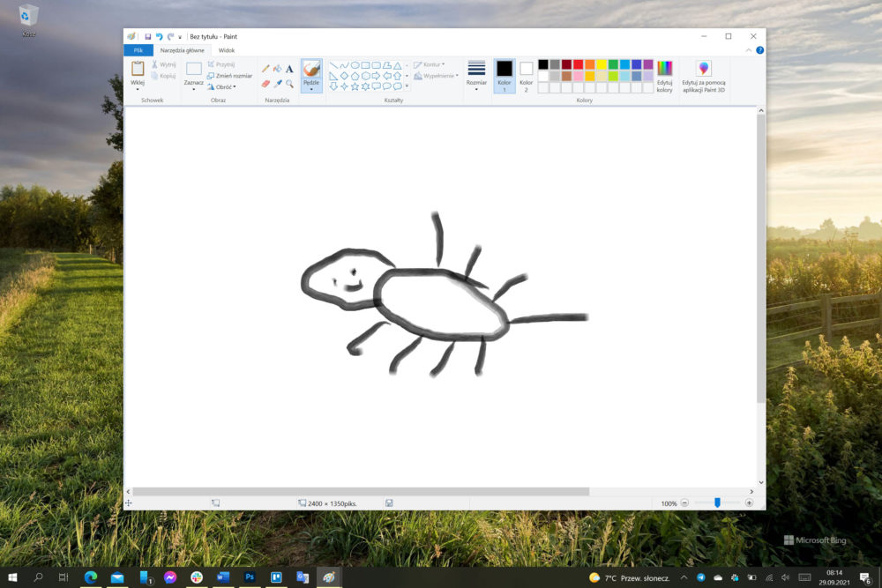The height and width of the screenshot is (588, 882).
Task: Click the Zmień rozmiar button
Action: click(229, 76)
